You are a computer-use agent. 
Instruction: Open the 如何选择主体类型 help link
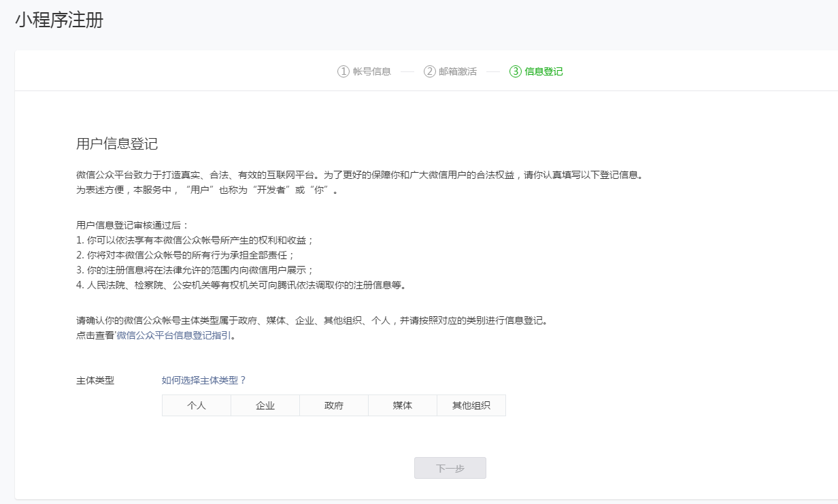pyautogui.click(x=201, y=380)
